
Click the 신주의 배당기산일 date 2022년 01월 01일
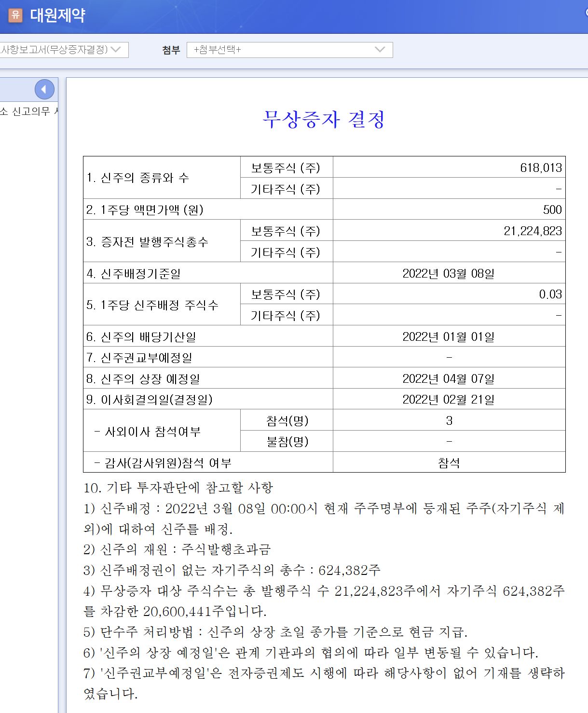click(449, 336)
